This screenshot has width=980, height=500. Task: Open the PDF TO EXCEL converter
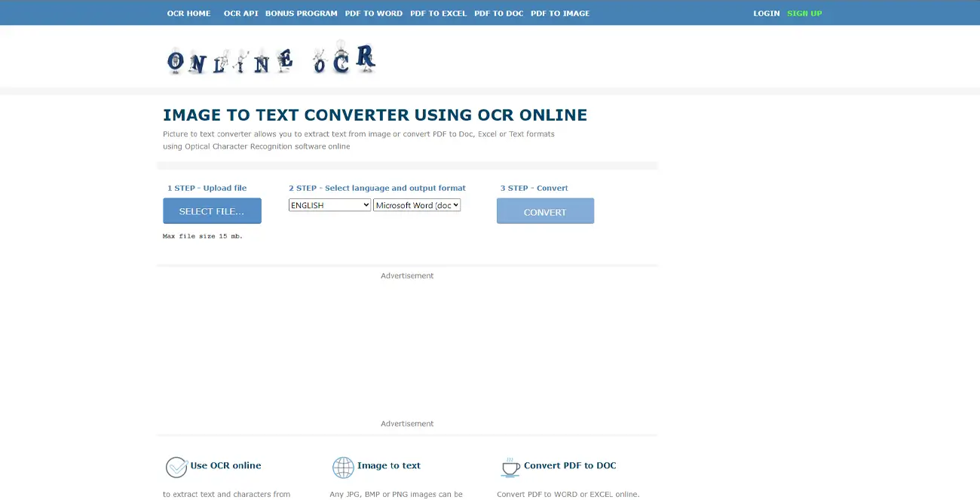(439, 13)
